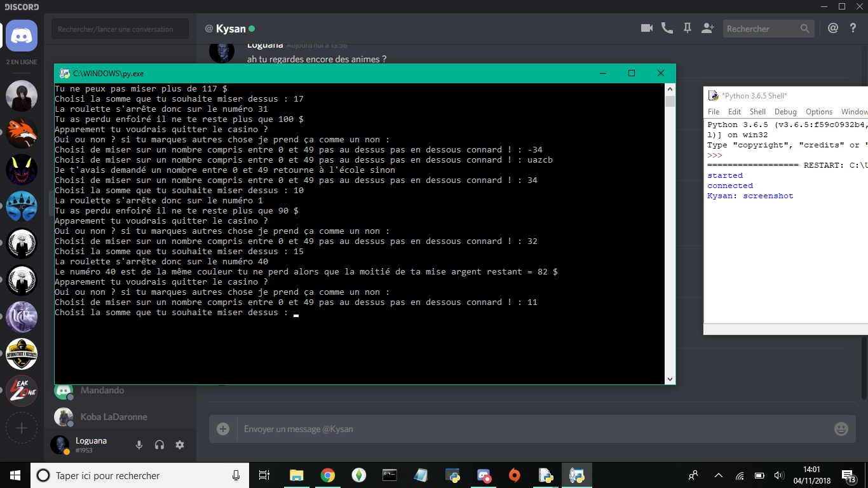Image resolution: width=868 pixels, height=488 pixels.
Task: Open the purple monster face server
Action: [22, 170]
